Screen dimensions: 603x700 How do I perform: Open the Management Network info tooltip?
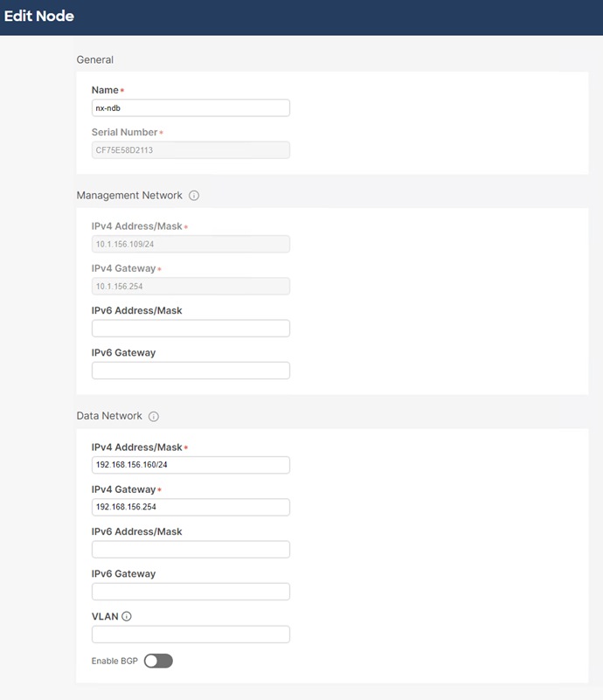192,195
